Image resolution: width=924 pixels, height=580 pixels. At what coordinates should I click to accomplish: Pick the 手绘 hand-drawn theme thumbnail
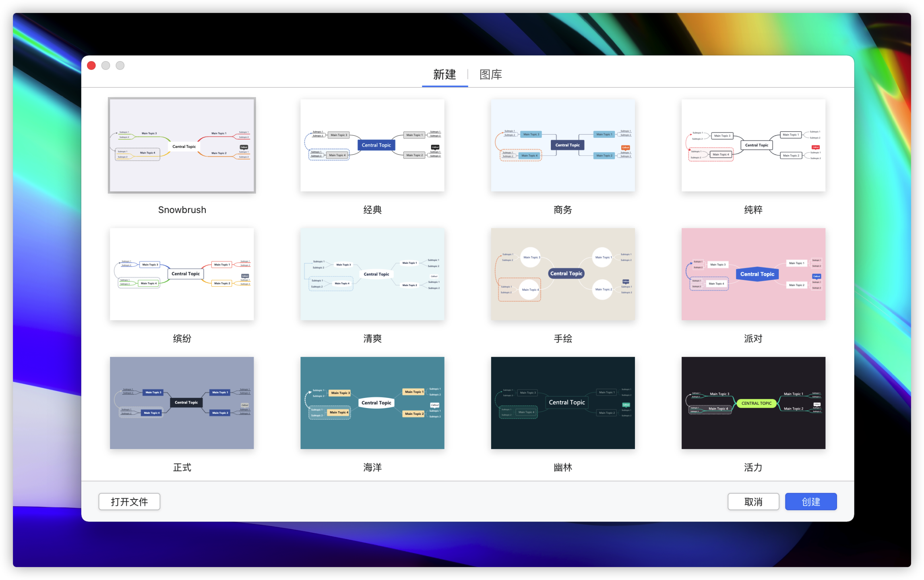pyautogui.click(x=562, y=274)
